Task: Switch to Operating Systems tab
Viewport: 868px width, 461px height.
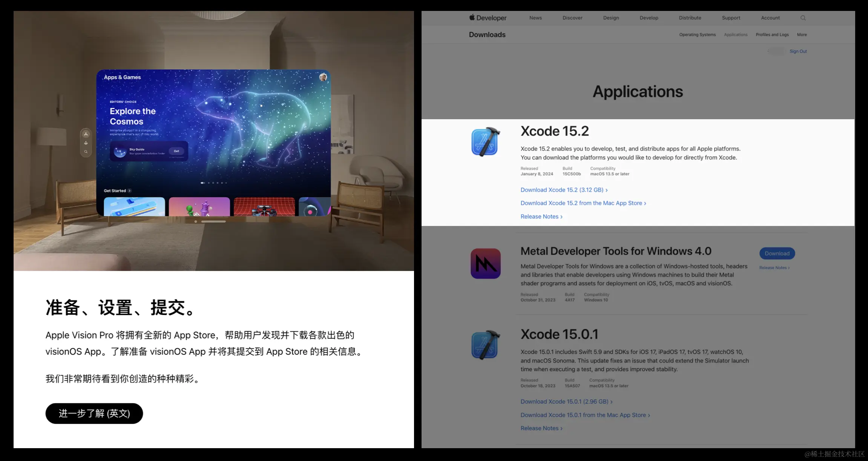Action: click(x=698, y=35)
